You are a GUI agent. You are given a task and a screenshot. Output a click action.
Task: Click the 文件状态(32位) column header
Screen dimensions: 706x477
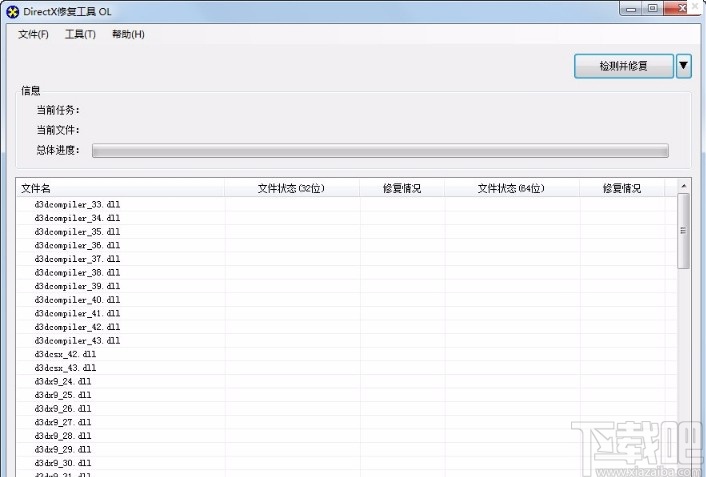[292, 188]
